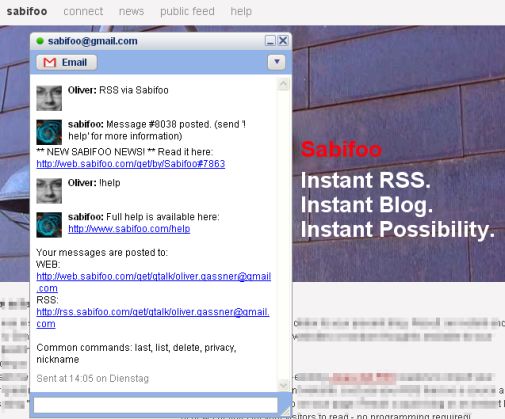Open the connect navigation item
The height and width of the screenshot is (419, 505).
83,11
